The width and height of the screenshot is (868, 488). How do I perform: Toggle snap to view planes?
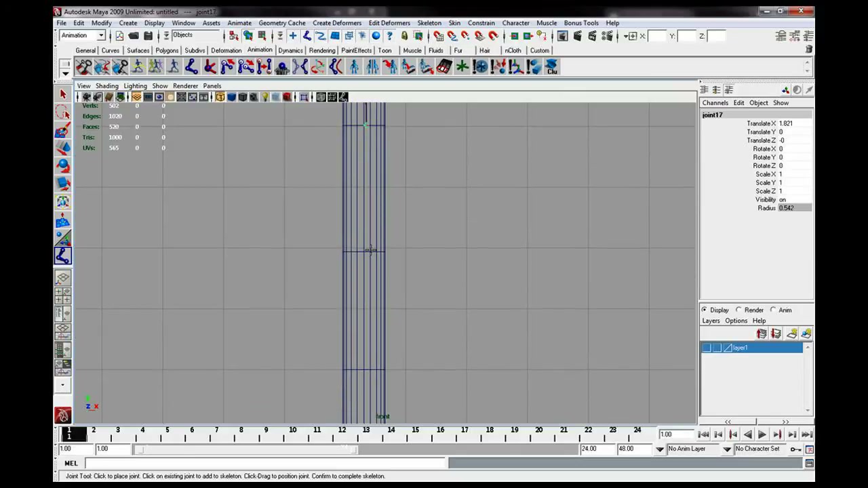pos(479,36)
